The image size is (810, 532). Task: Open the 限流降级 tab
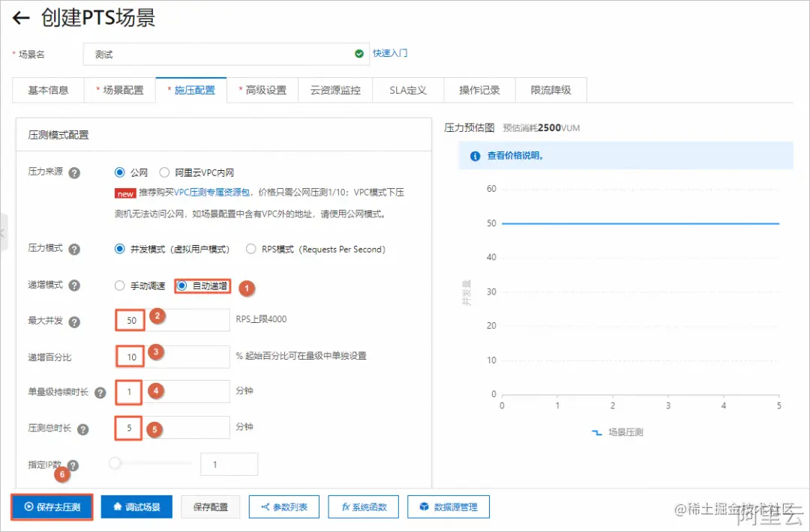click(550, 91)
